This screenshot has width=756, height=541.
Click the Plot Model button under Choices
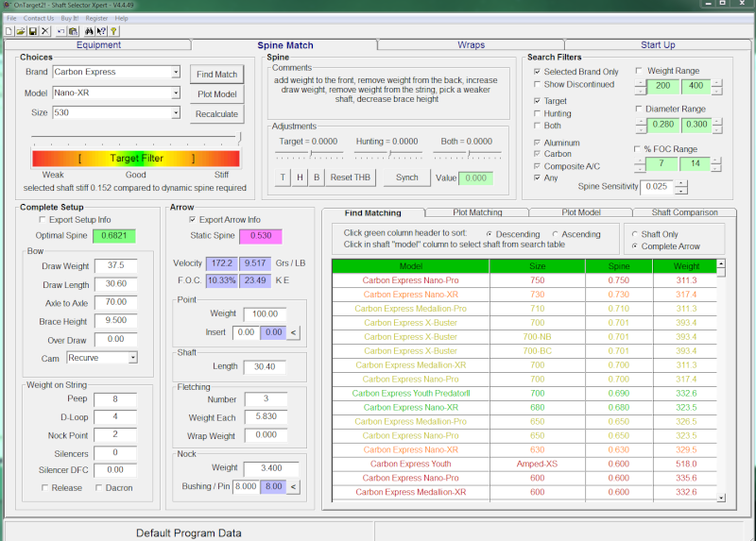(x=217, y=93)
